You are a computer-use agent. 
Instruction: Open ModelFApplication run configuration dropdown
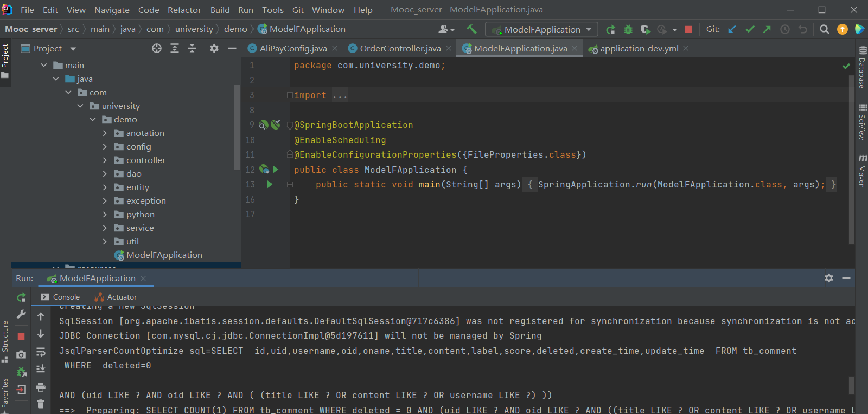click(x=541, y=29)
